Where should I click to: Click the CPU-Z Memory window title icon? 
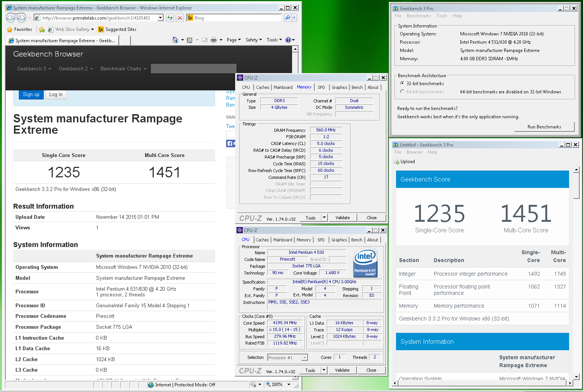(x=240, y=78)
